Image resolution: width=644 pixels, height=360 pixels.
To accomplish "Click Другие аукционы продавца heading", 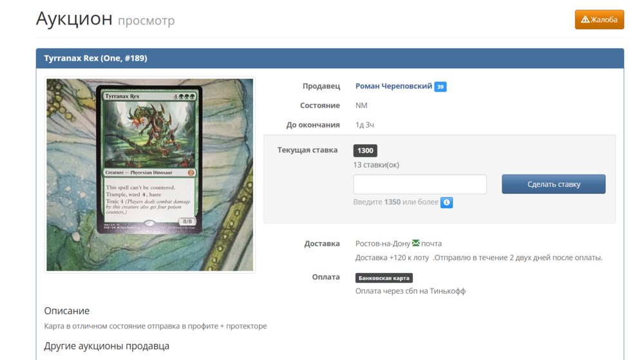I will (x=106, y=346).
